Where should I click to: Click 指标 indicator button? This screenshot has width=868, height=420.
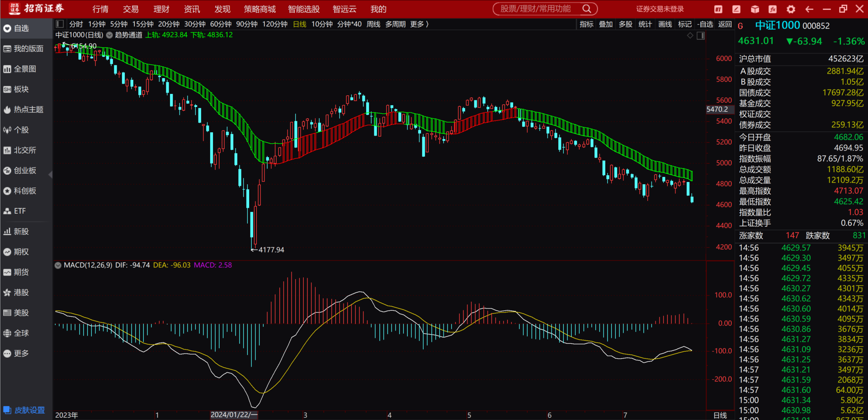coord(586,24)
